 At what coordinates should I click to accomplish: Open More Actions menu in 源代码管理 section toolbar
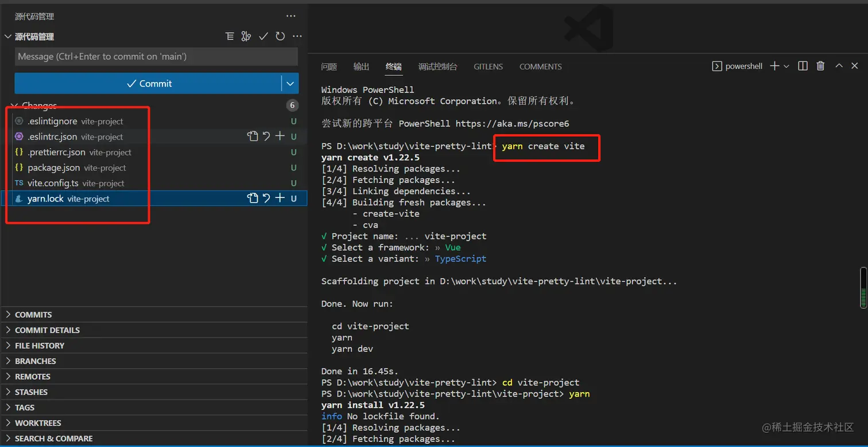pos(297,37)
